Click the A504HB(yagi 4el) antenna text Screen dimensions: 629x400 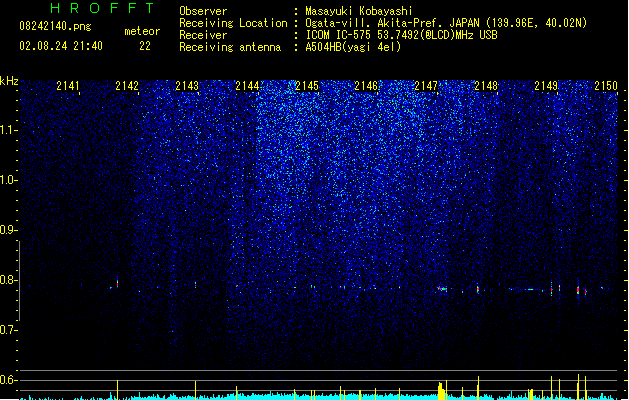pyautogui.click(x=353, y=47)
